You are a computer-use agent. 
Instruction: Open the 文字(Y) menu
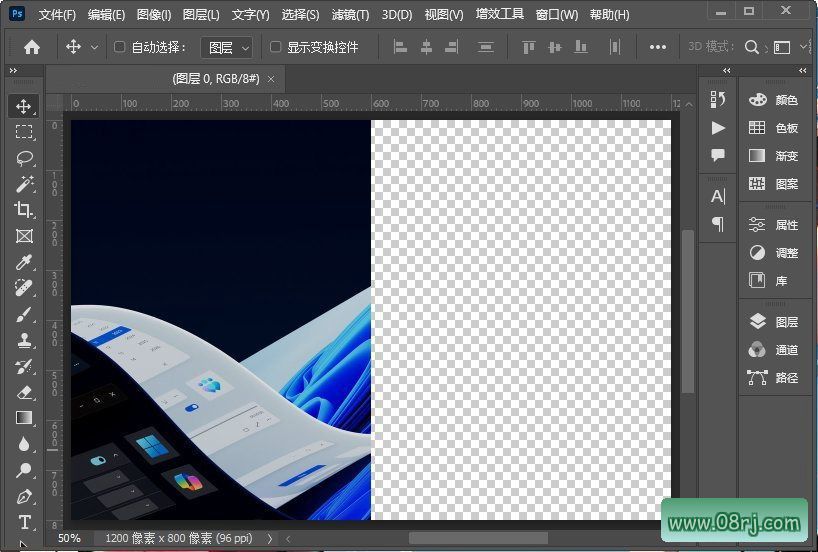click(250, 15)
